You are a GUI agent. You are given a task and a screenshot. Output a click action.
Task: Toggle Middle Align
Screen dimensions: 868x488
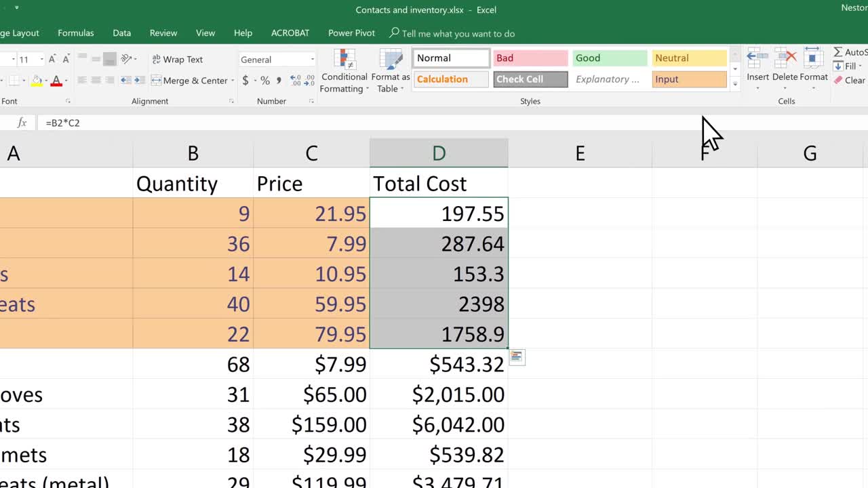click(x=96, y=60)
